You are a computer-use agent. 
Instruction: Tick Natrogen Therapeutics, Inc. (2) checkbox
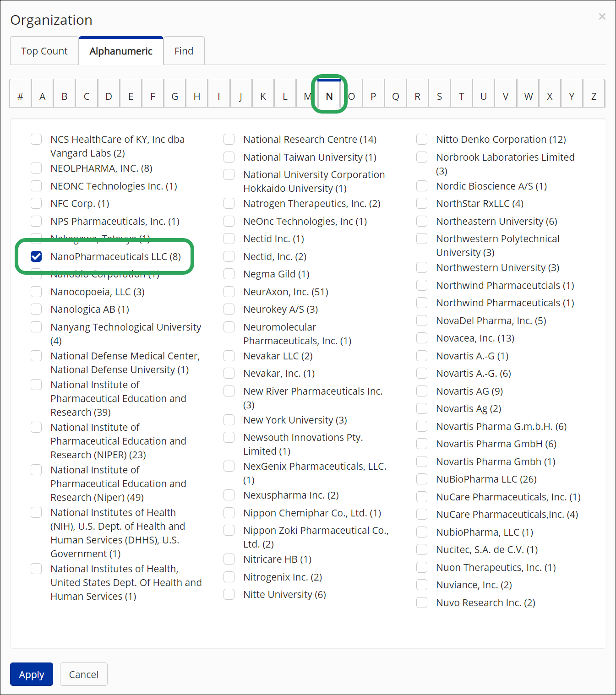click(x=229, y=203)
